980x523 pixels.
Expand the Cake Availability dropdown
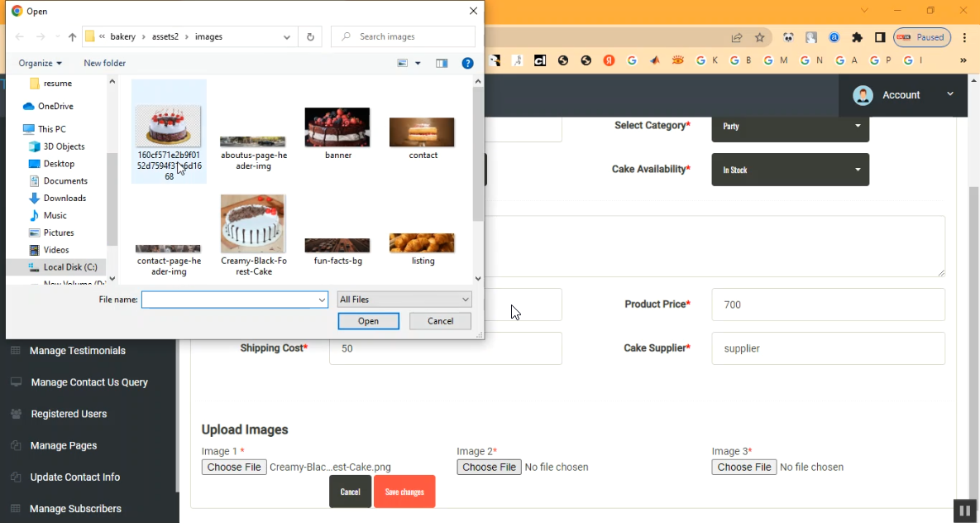[x=790, y=170]
